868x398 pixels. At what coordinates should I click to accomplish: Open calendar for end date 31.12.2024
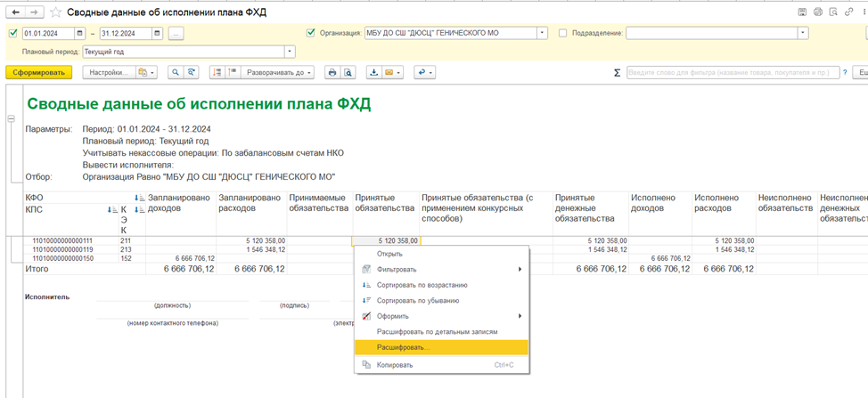[158, 33]
